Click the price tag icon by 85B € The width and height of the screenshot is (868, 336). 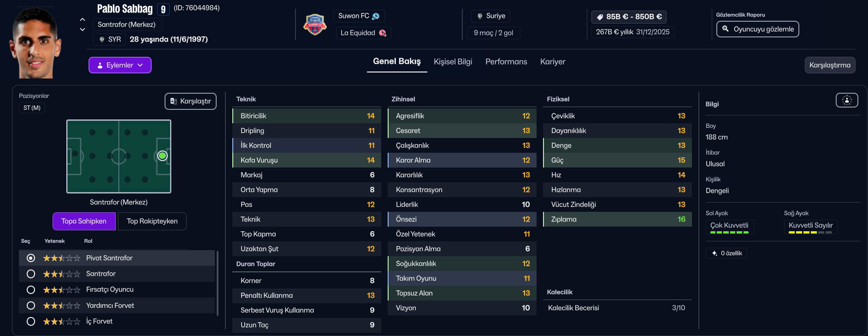[600, 17]
